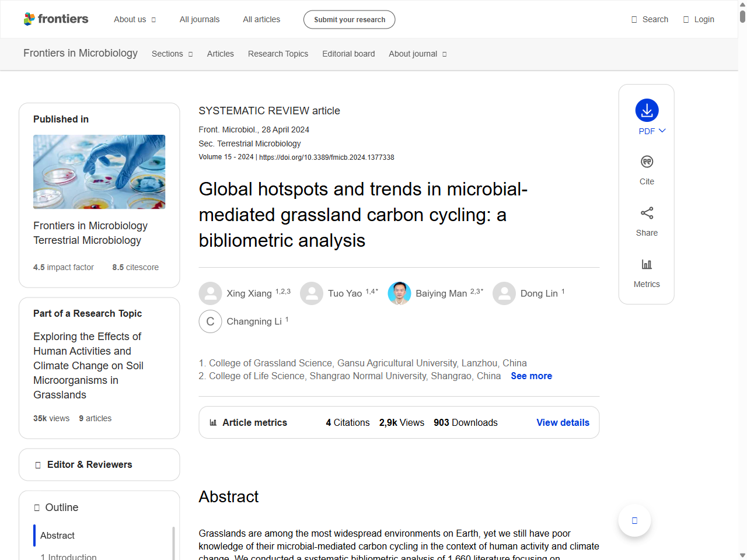Click See more affiliations link
This screenshot has width=747, height=560.
click(531, 376)
